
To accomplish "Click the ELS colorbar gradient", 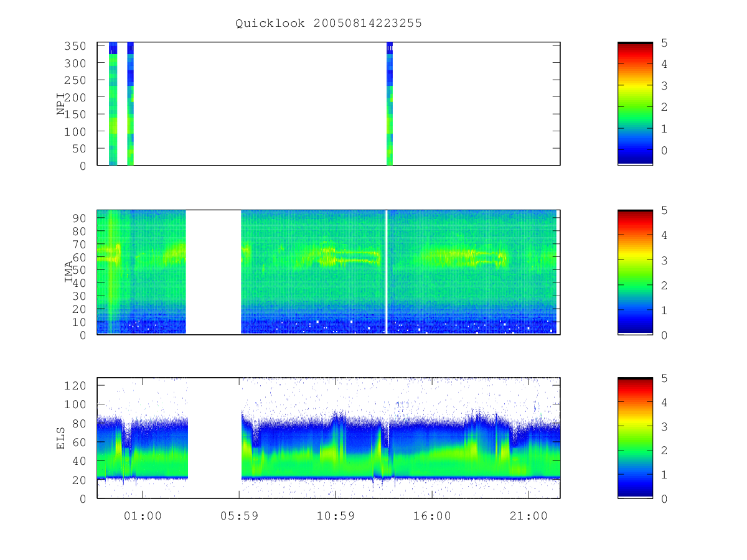I will click(x=635, y=437).
